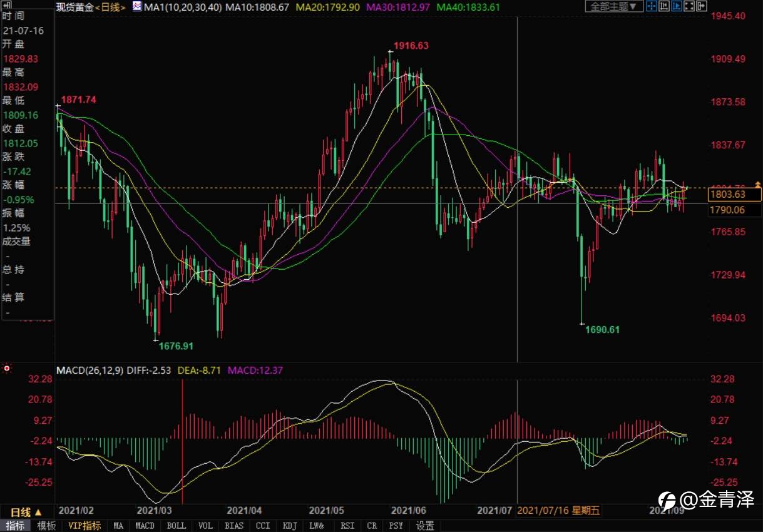Select the PSY indicator tab
This screenshot has width=763, height=532.
coord(396,526)
